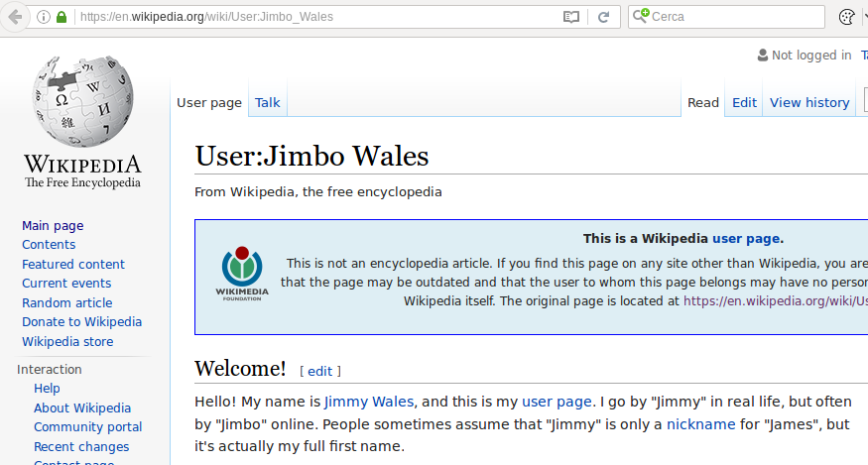The image size is (868, 465).
Task: Open the Help link under Interaction
Action: [x=47, y=388]
